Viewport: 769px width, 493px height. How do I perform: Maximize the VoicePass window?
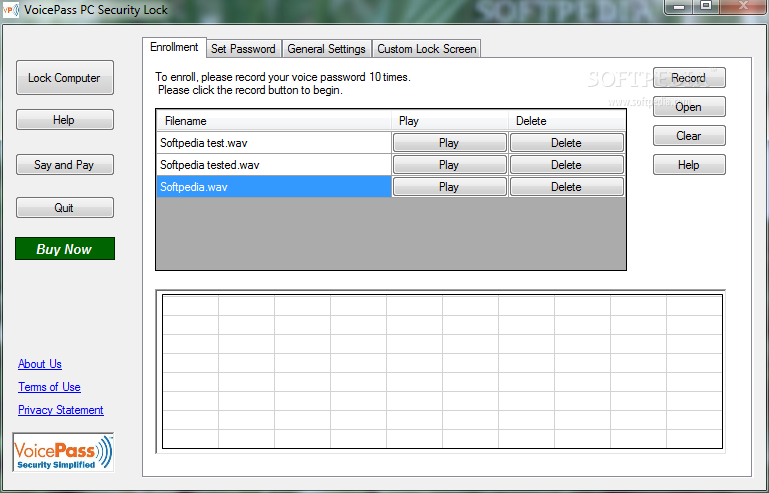coord(706,6)
